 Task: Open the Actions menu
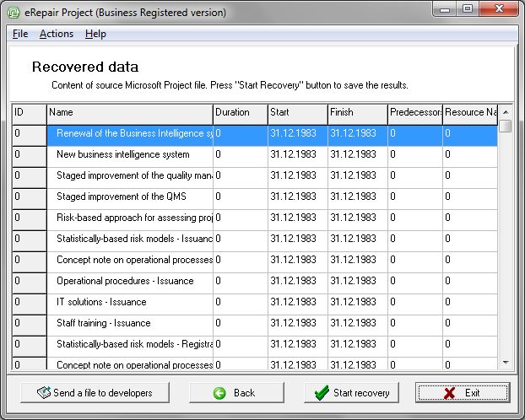point(57,34)
